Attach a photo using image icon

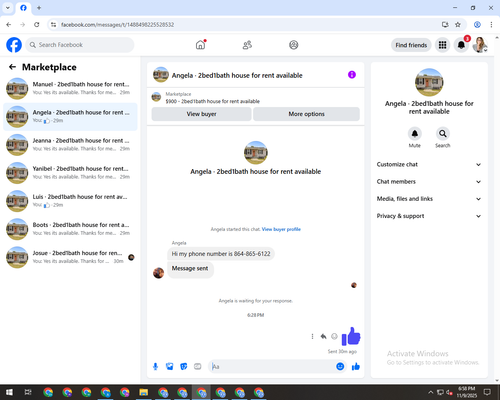[x=170, y=367]
